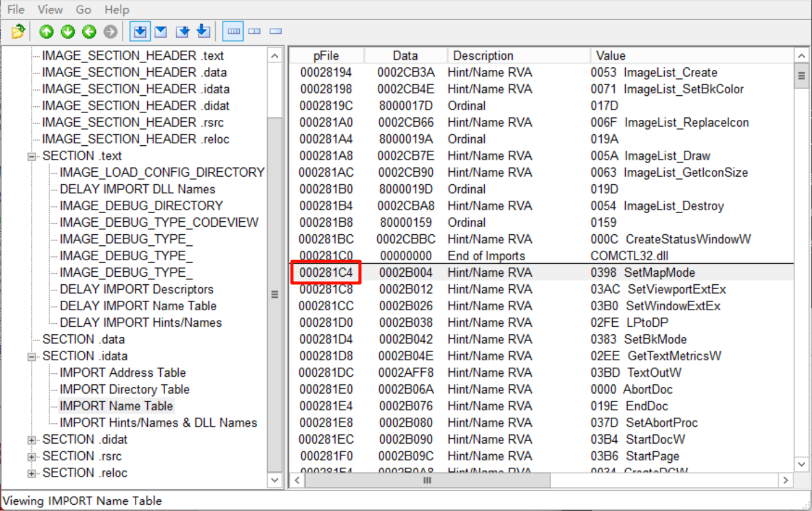Click the data pane horizontal scrollbar thumb
Viewport: 812px width, 511px height.
[x=427, y=480]
